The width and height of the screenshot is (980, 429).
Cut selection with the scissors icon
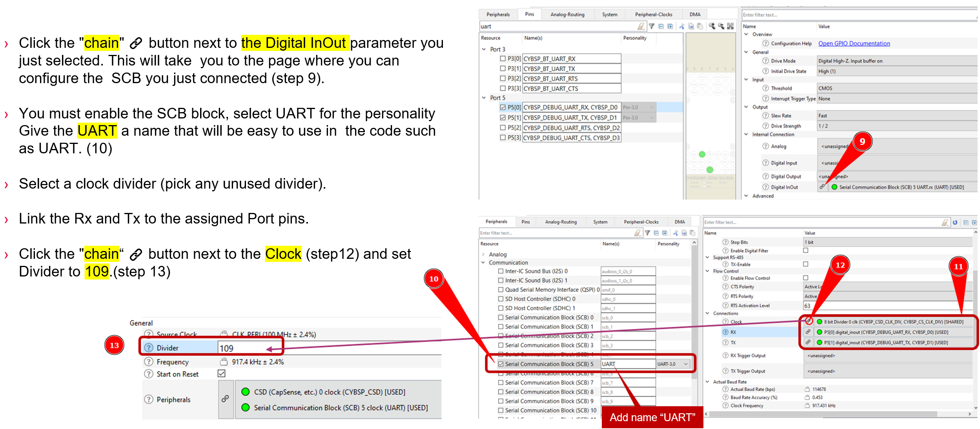pyautogui.click(x=682, y=26)
